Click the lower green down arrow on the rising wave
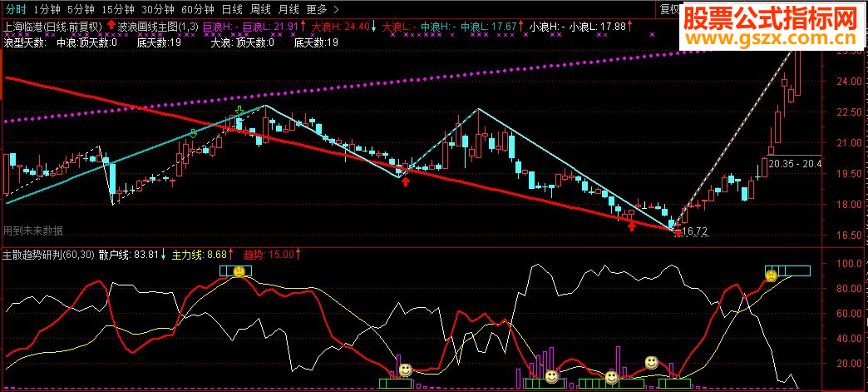 (x=193, y=134)
